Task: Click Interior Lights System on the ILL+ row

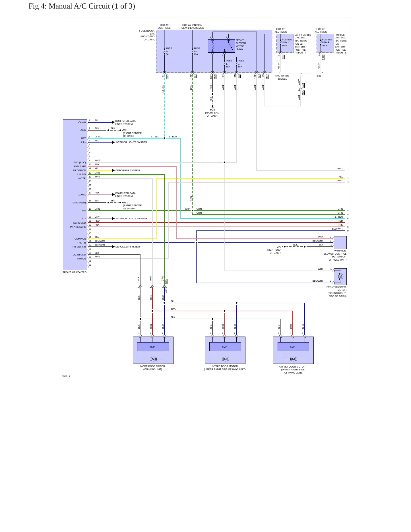Action: pyautogui.click(x=131, y=142)
